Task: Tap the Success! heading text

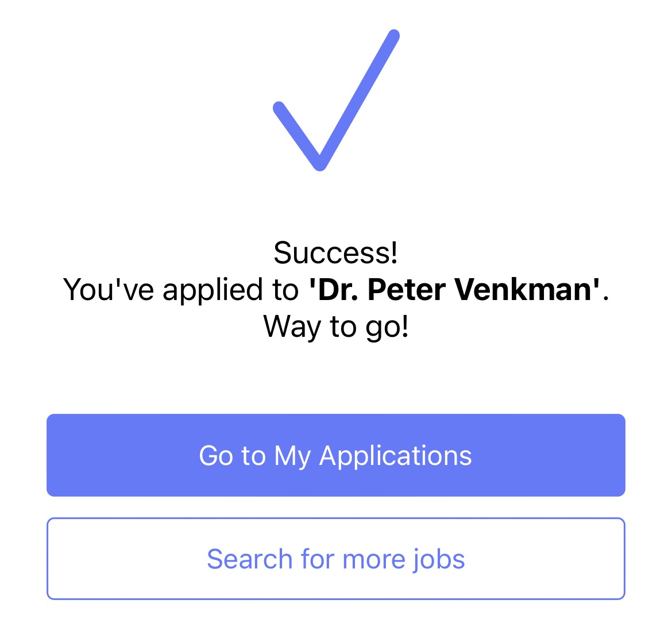Action: [336, 252]
